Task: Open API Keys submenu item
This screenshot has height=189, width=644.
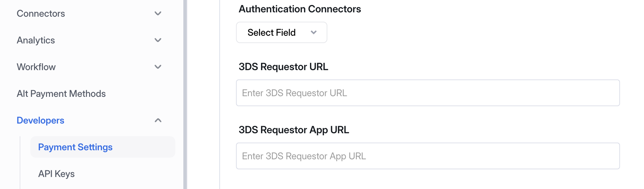Action: (x=57, y=174)
